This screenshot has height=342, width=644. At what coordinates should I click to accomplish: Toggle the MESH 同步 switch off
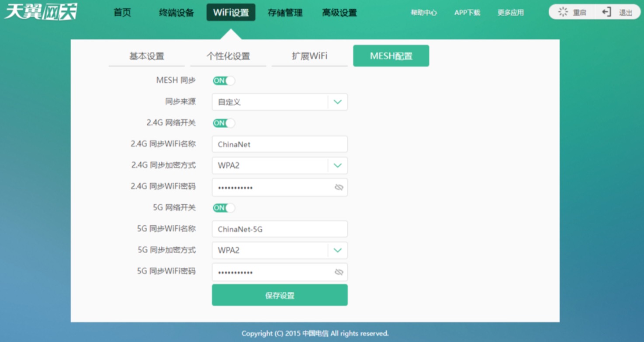[224, 80]
